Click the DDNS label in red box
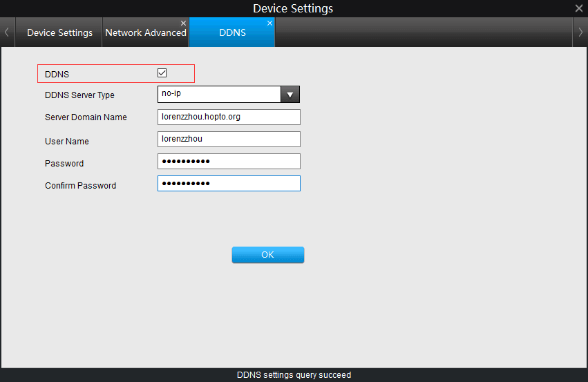The width and height of the screenshot is (588, 382). [57, 74]
